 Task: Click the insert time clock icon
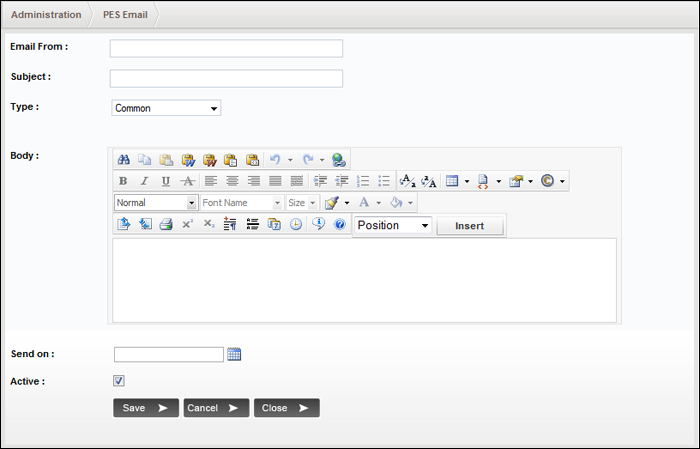tap(296, 224)
